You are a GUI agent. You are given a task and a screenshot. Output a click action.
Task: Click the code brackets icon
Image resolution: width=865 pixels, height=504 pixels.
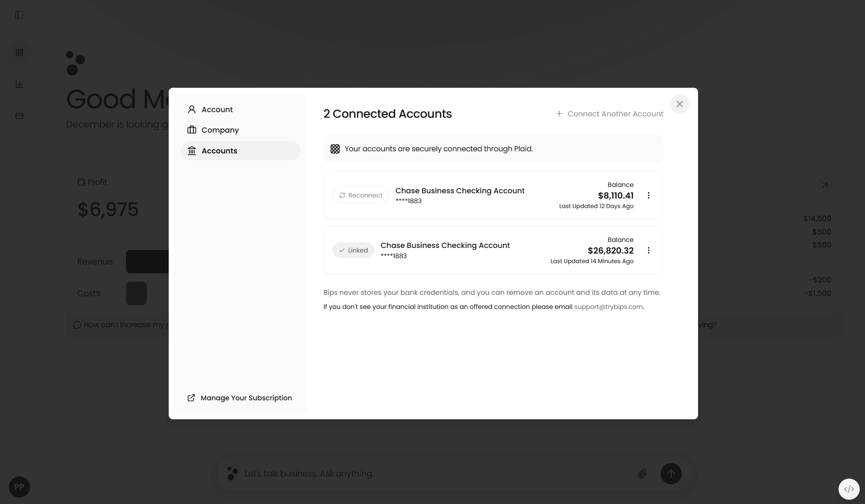coord(849,489)
